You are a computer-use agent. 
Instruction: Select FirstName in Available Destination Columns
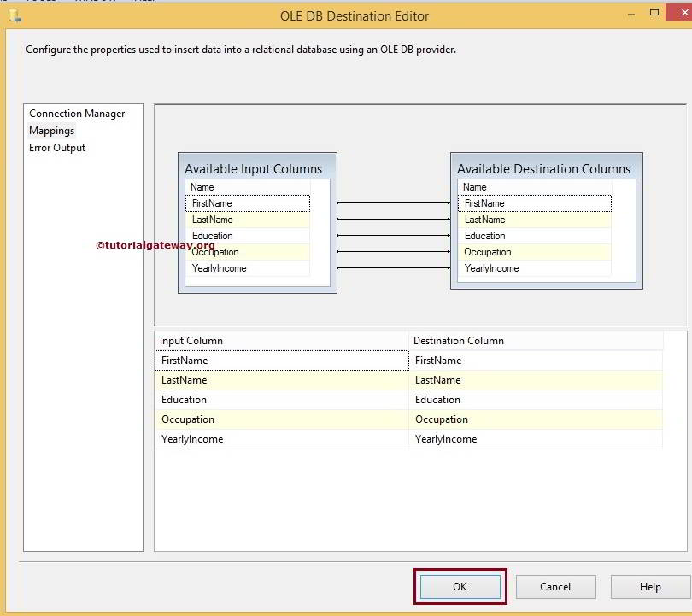point(535,202)
